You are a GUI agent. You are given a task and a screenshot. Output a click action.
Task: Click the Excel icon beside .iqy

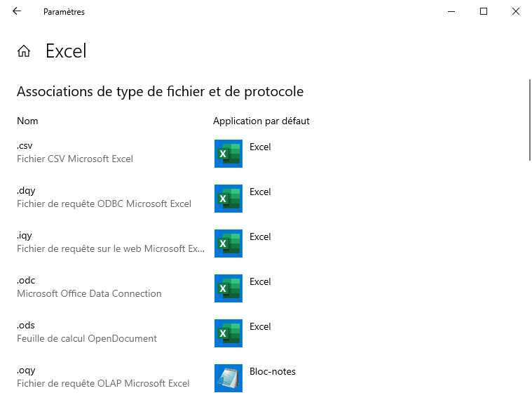(228, 243)
